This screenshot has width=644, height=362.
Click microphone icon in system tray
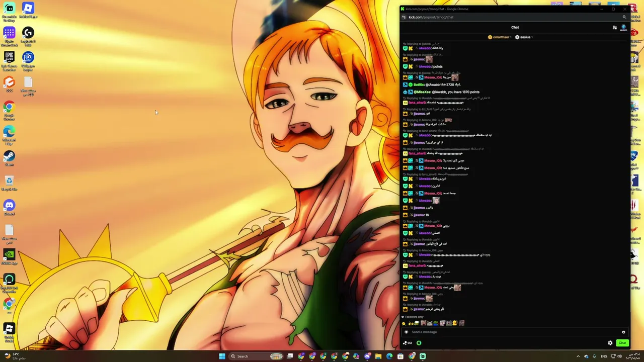click(594, 356)
